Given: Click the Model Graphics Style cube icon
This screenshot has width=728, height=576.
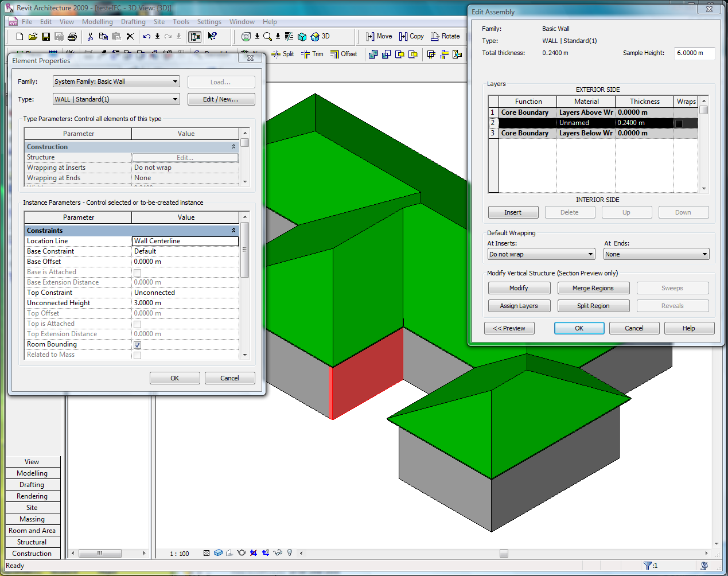Looking at the screenshot, I should (x=218, y=553).
